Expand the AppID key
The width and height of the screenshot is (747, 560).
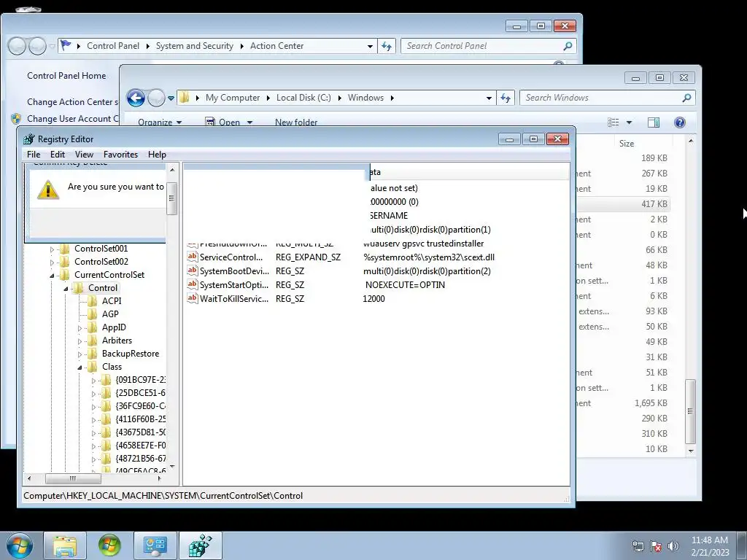tap(80, 328)
